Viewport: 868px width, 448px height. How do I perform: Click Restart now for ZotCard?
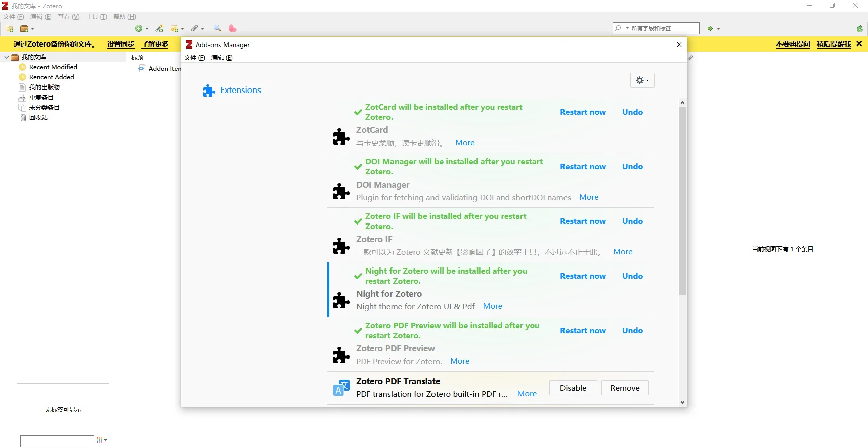pos(583,112)
